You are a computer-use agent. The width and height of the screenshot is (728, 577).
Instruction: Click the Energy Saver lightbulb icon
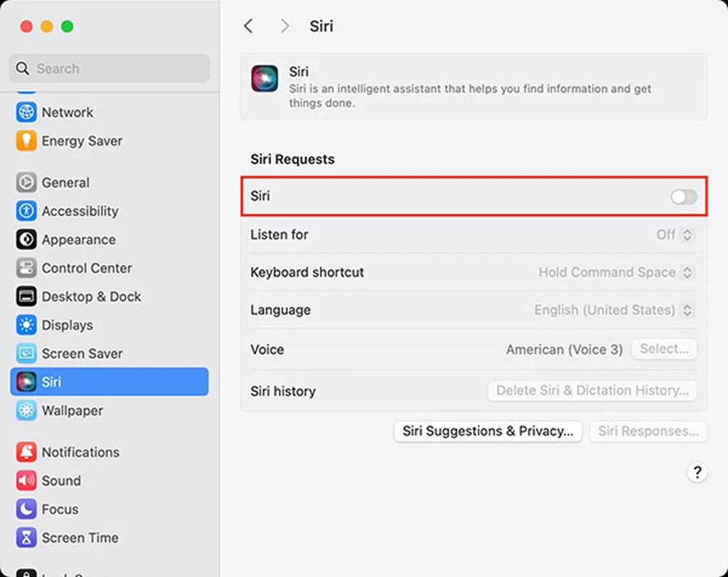tap(26, 141)
